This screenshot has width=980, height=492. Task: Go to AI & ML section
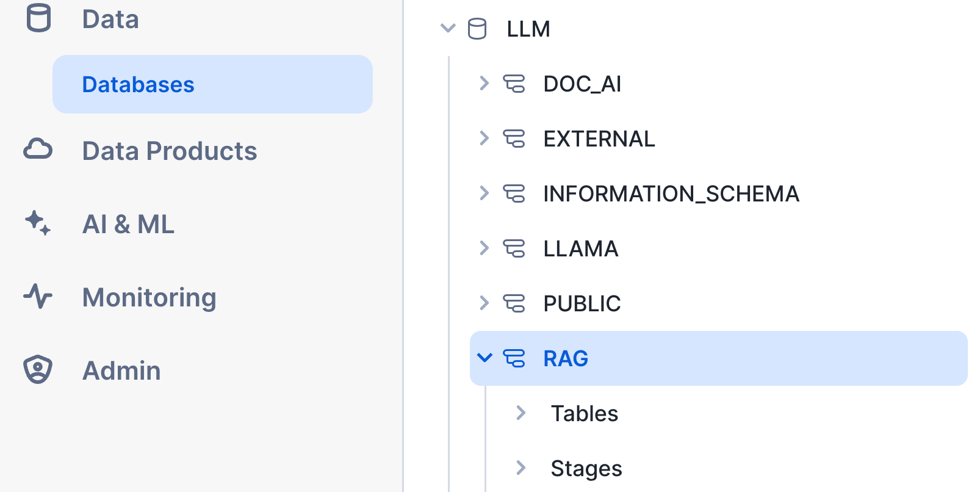point(128,224)
